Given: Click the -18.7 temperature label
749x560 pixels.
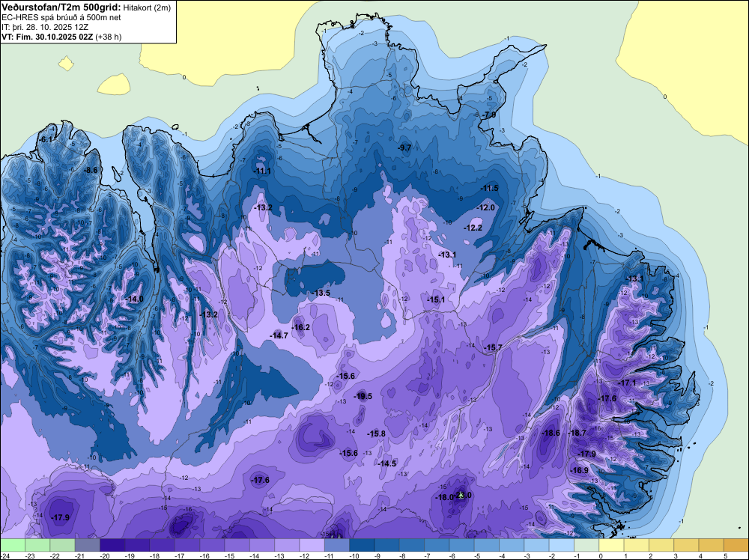Looking at the screenshot, I should click(x=577, y=433).
